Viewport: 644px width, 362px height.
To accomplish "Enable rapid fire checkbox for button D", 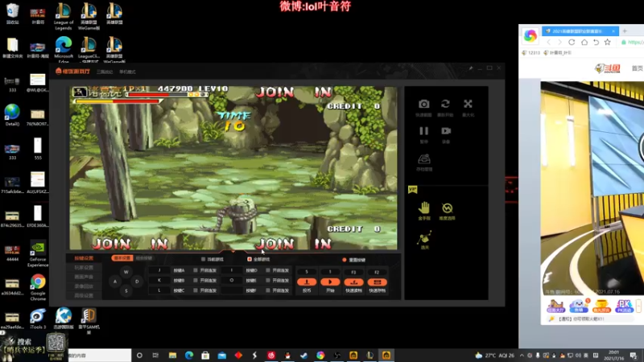I will click(x=268, y=270).
